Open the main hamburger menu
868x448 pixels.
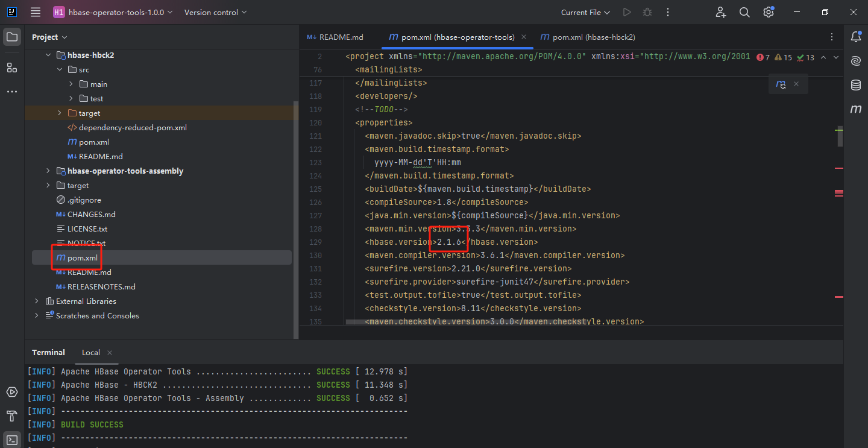pos(36,12)
